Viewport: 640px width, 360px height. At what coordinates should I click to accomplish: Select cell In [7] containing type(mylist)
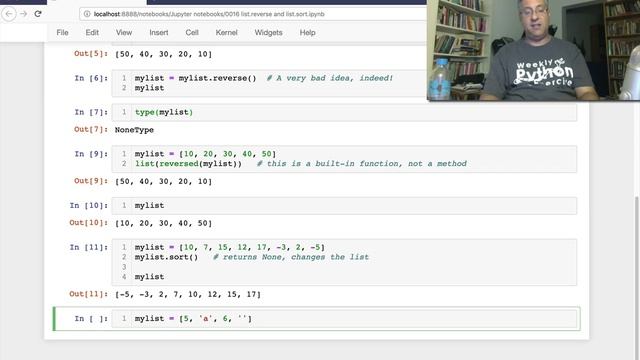tap(344, 112)
